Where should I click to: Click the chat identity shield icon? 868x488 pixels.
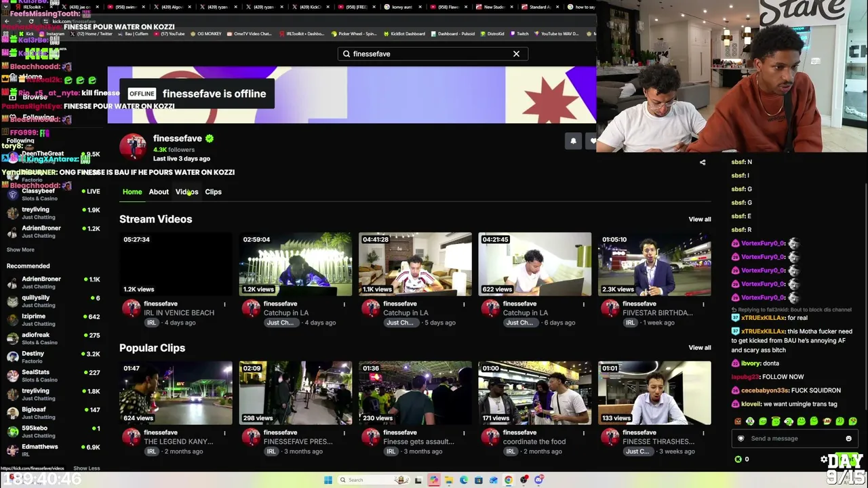click(x=741, y=439)
